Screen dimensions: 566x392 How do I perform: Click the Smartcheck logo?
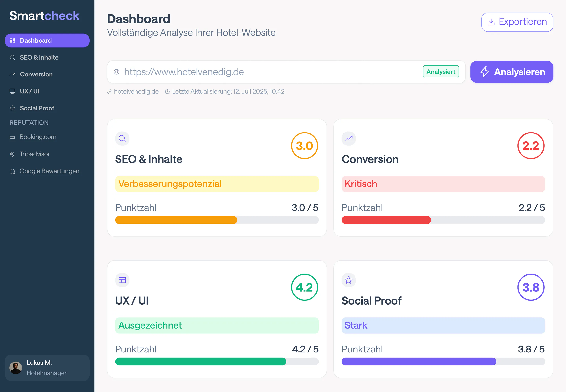pos(44,16)
